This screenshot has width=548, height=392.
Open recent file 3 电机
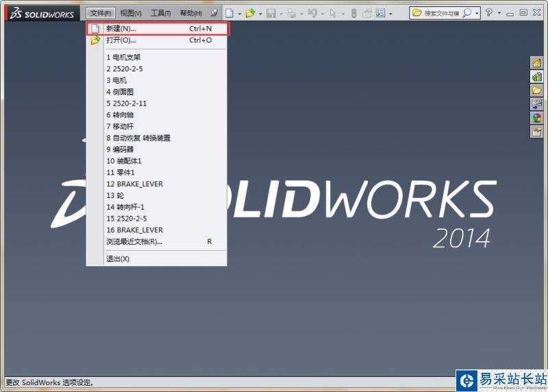[x=157, y=80]
